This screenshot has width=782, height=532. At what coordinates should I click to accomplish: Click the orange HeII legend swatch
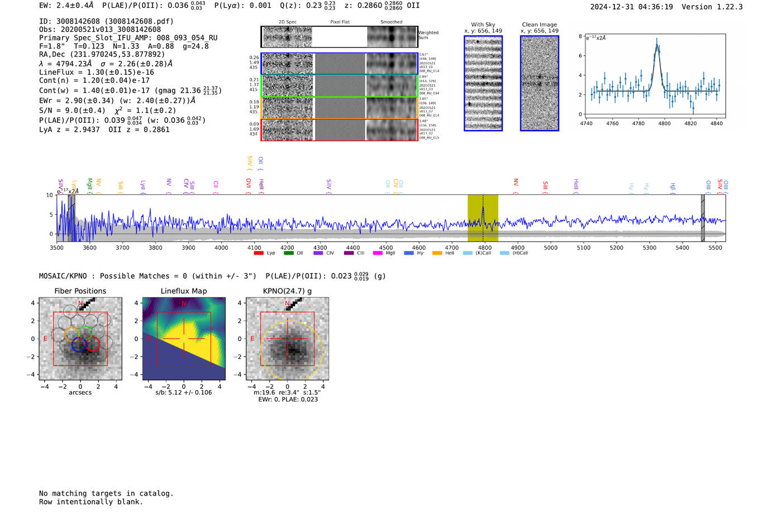click(437, 253)
